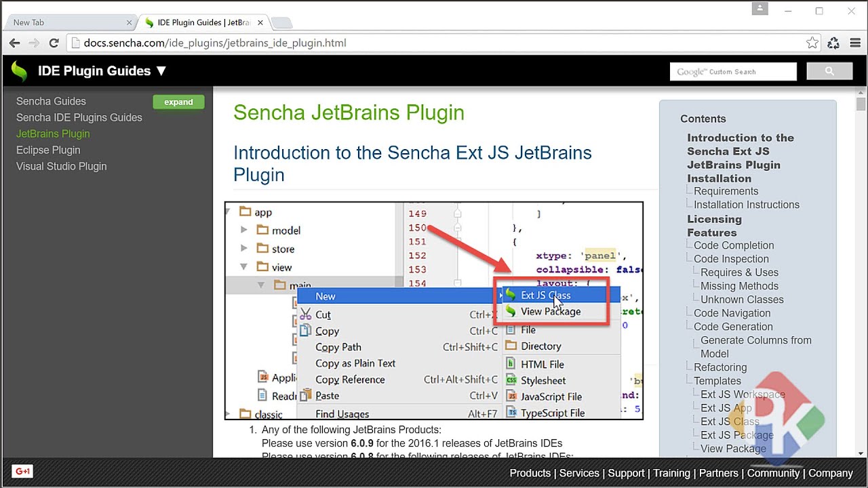The image size is (868, 488).
Task: Open the Eclipse Plugin guide
Action: (48, 150)
